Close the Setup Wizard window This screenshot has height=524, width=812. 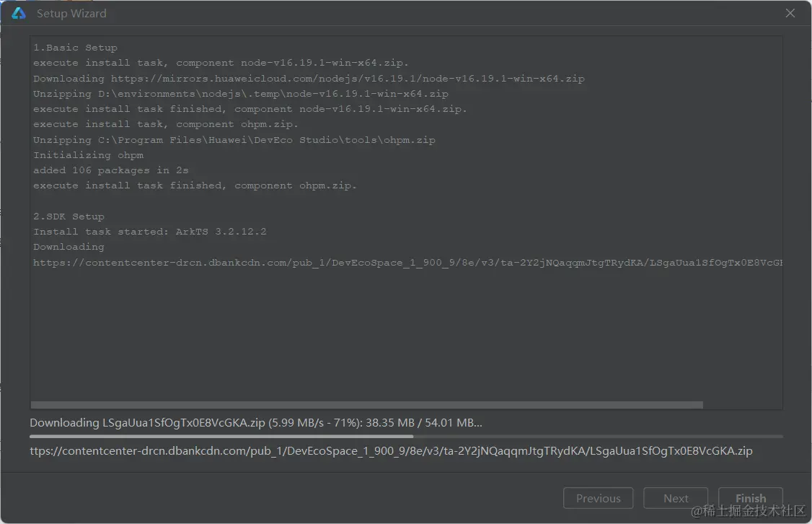tap(790, 14)
